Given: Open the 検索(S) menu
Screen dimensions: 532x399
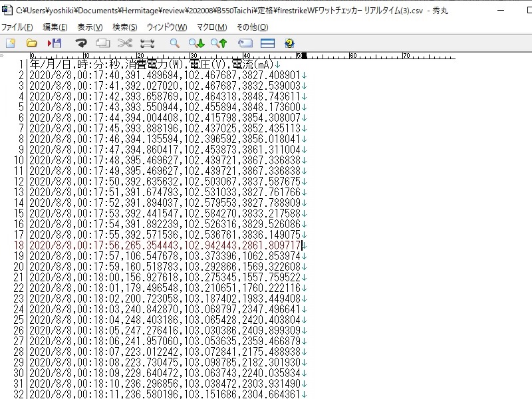Looking at the screenshot, I should click(125, 27).
